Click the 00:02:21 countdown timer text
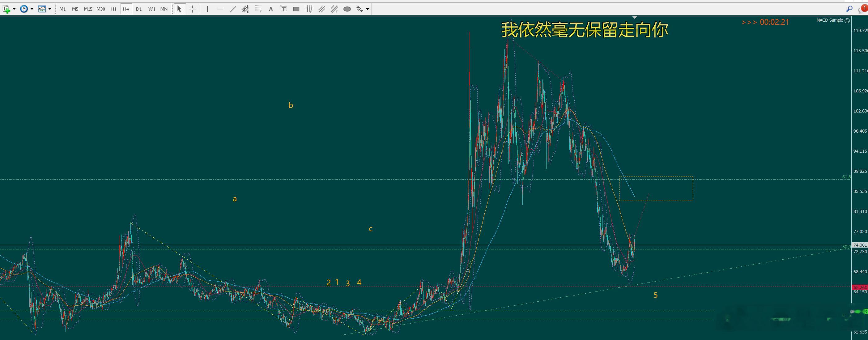 [775, 22]
